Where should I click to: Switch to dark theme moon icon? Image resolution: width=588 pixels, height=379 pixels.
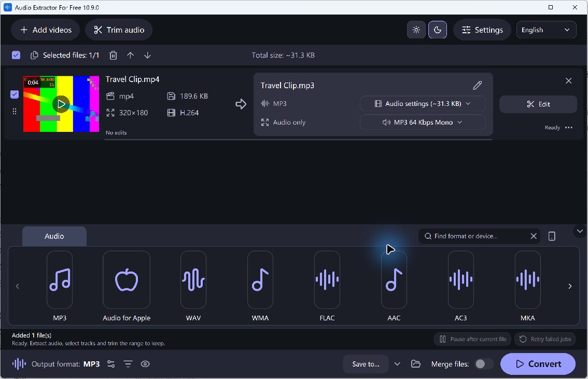click(x=437, y=30)
